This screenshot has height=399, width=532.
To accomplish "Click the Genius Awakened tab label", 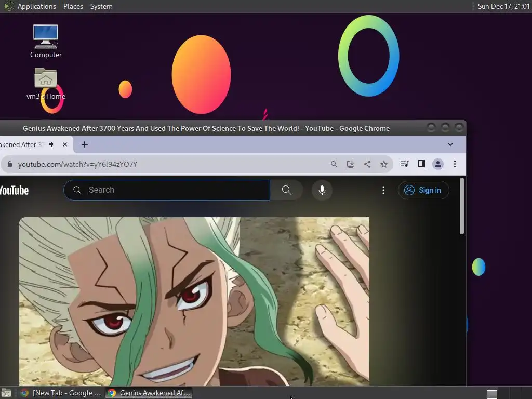I will coord(22,144).
